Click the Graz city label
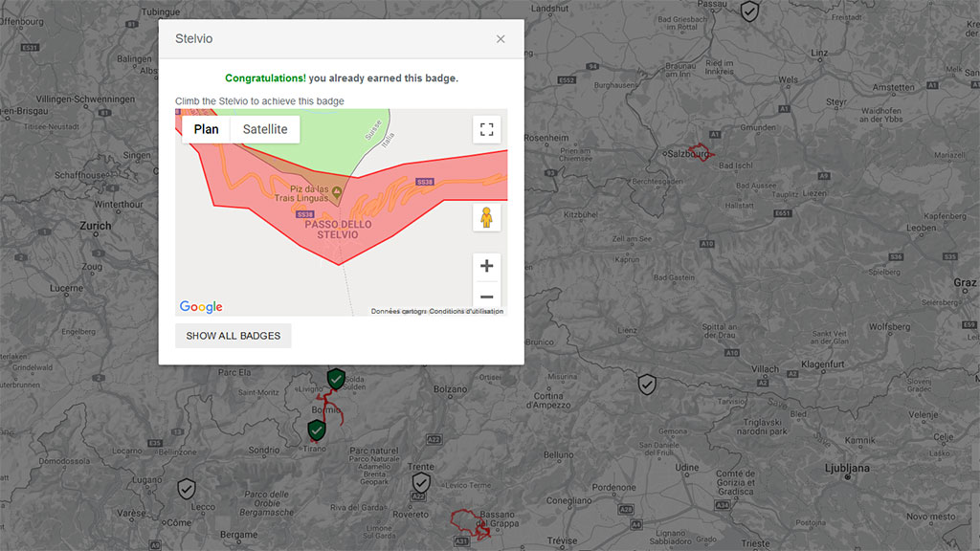This screenshot has height=551, width=980. tap(965, 282)
